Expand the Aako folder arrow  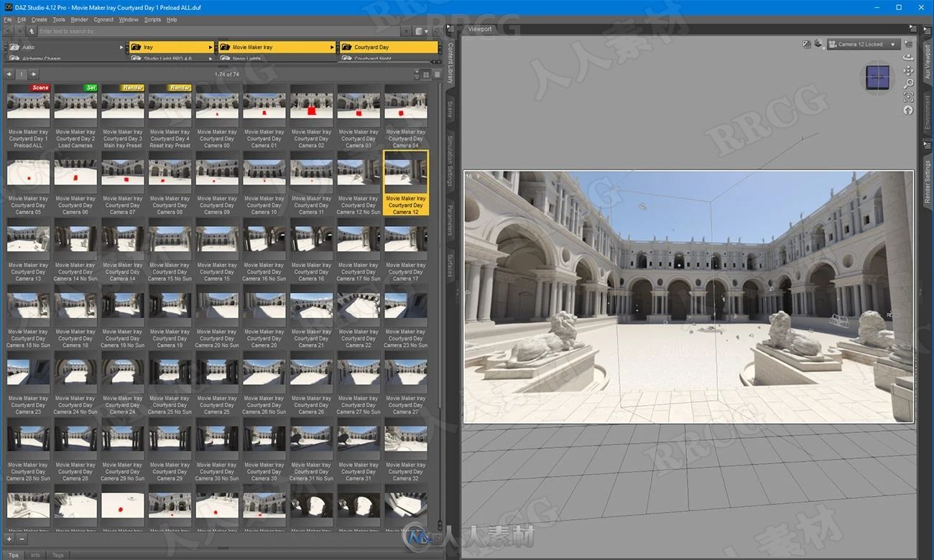121,47
